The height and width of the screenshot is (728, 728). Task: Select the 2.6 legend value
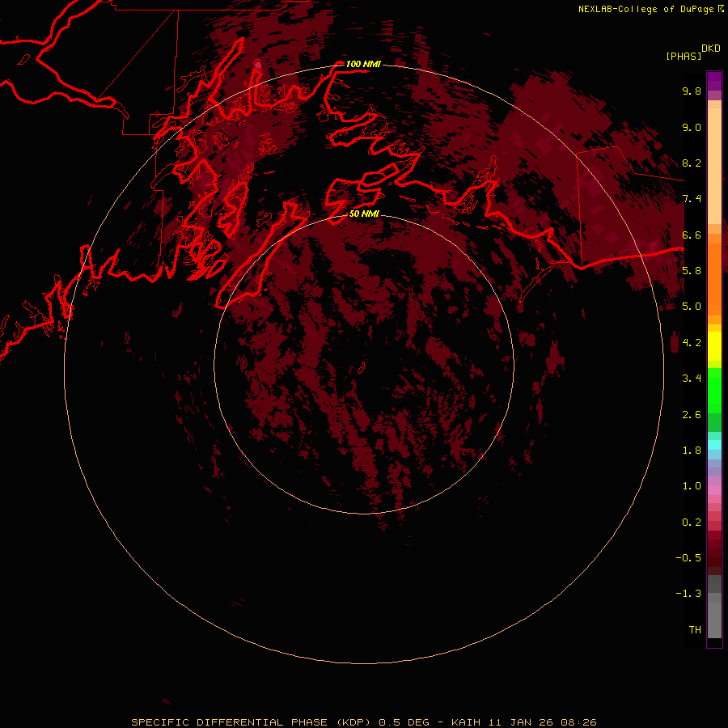tap(692, 415)
